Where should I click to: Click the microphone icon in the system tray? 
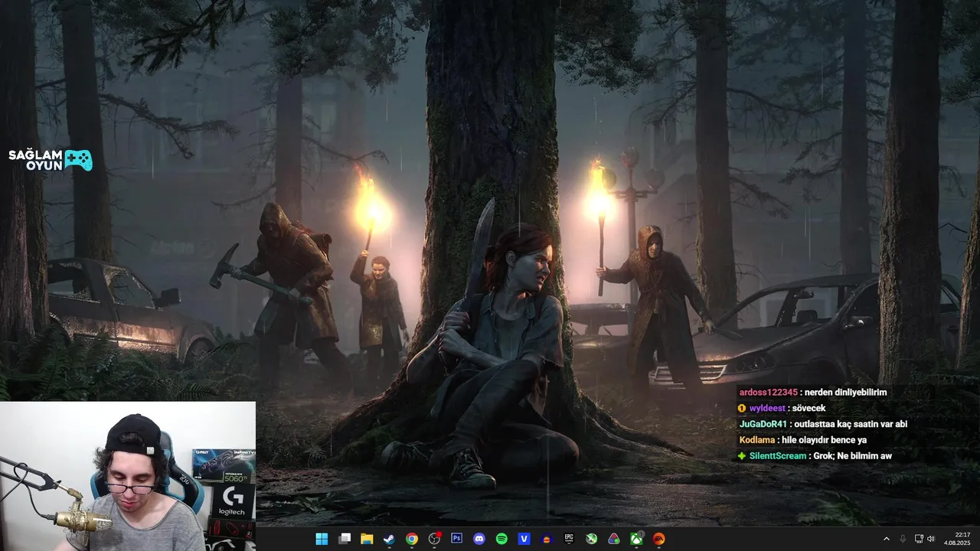(903, 539)
